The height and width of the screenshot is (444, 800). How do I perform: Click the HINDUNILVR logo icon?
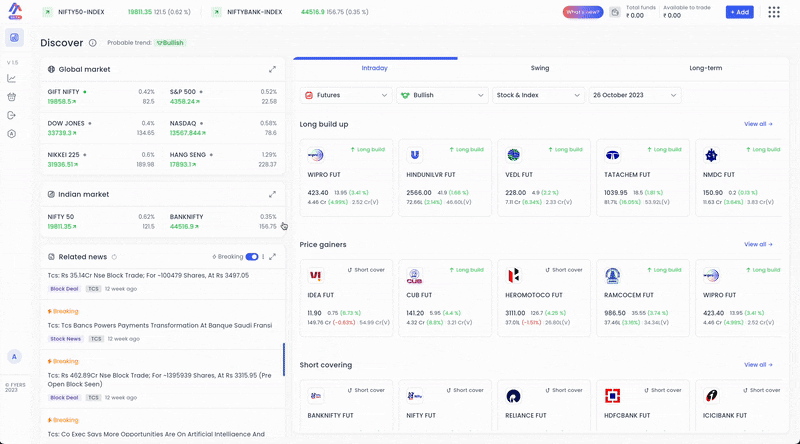[415, 155]
